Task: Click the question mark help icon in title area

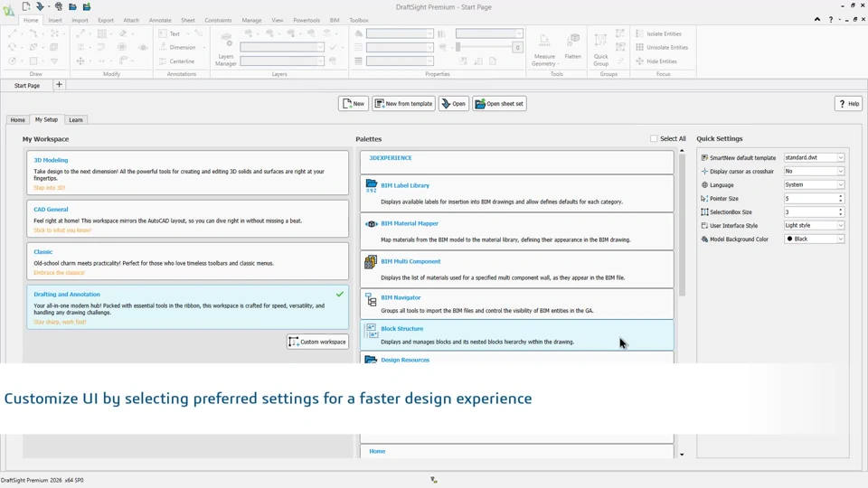Action: point(830,19)
